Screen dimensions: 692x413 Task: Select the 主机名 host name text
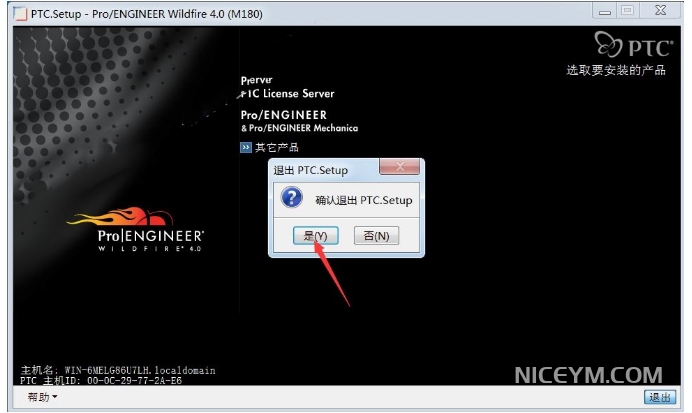pyautogui.click(x=118, y=370)
